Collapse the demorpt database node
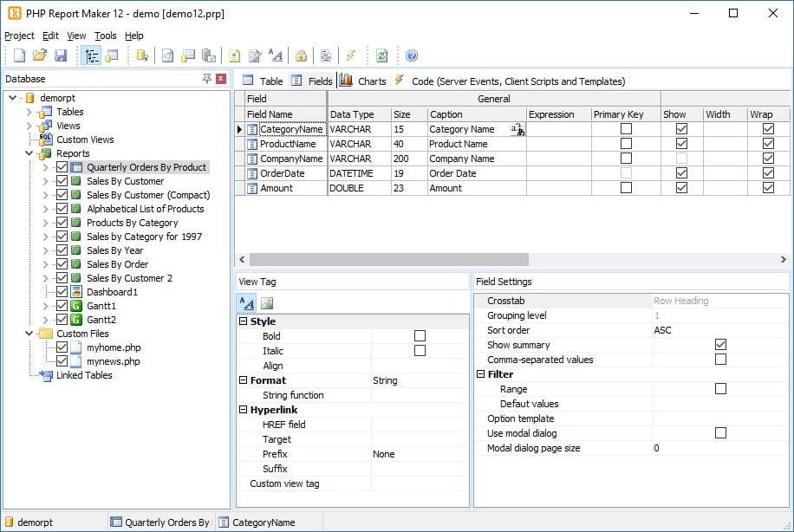The image size is (794, 532). [13, 98]
